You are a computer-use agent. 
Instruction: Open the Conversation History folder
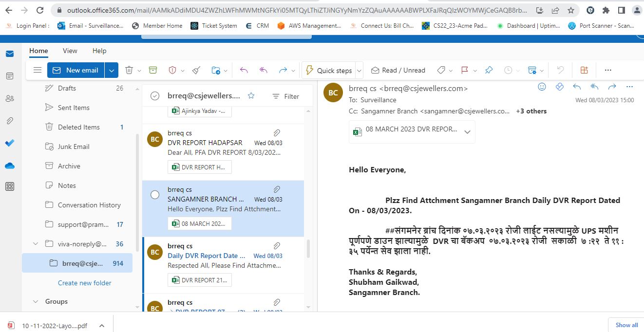(77, 205)
